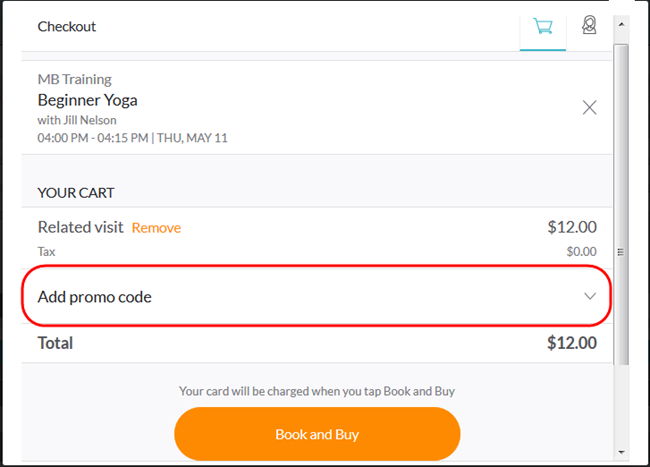This screenshot has width=650, height=467.
Task: Open the user profile icon
Action: (x=589, y=25)
